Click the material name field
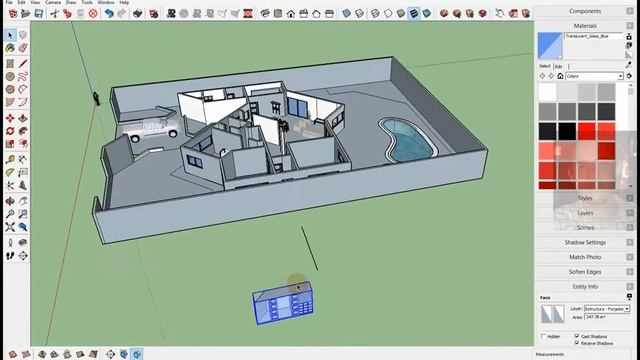 [593, 36]
